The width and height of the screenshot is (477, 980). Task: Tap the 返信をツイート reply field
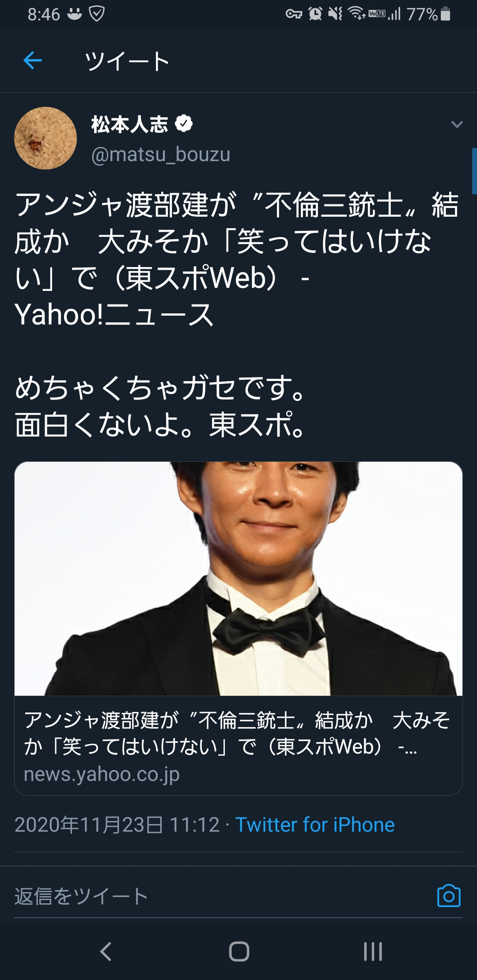point(221,897)
